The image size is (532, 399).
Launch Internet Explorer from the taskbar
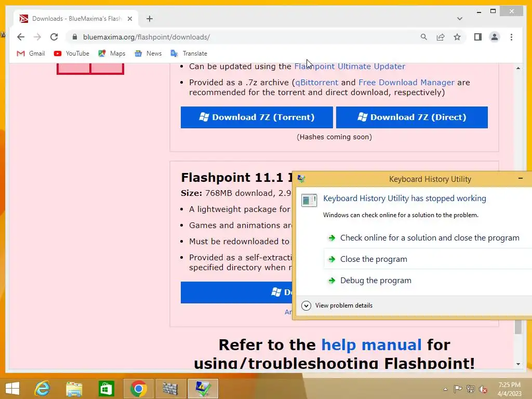43,389
